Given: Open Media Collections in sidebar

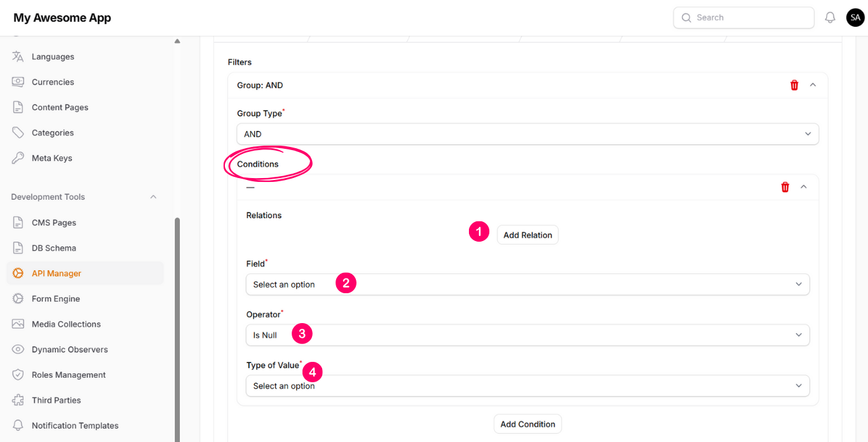Looking at the screenshot, I should click(66, 324).
